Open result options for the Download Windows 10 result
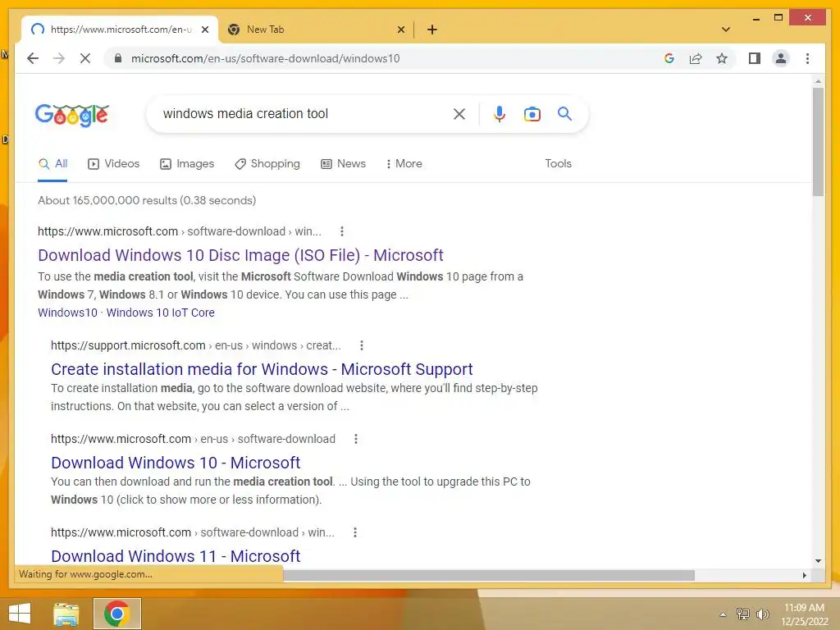The image size is (840, 630). pyautogui.click(x=356, y=440)
